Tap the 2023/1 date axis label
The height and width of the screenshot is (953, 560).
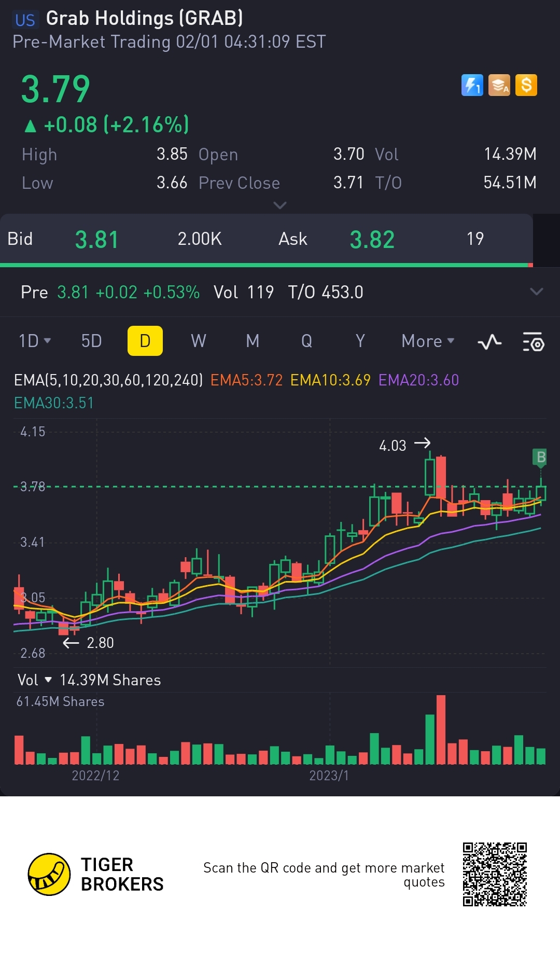coord(329,776)
